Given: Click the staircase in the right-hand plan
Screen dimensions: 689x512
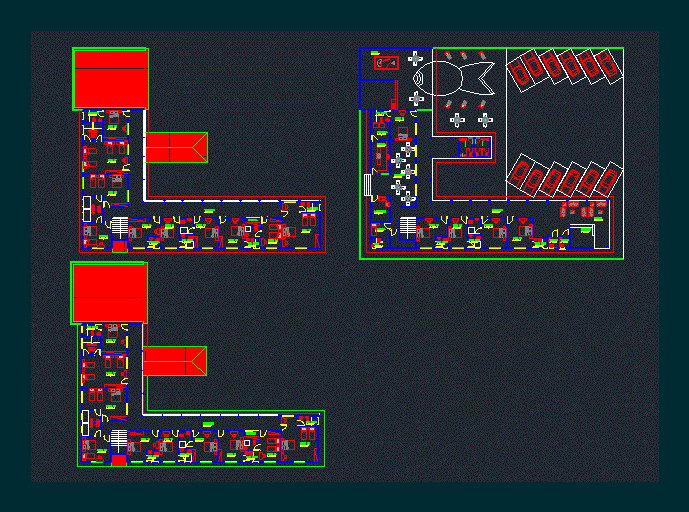Looking at the screenshot, I should click(408, 226).
